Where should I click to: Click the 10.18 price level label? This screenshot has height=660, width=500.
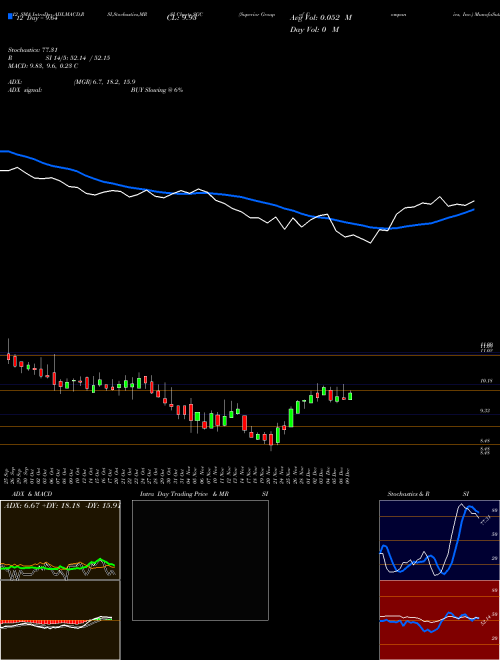point(486,381)
